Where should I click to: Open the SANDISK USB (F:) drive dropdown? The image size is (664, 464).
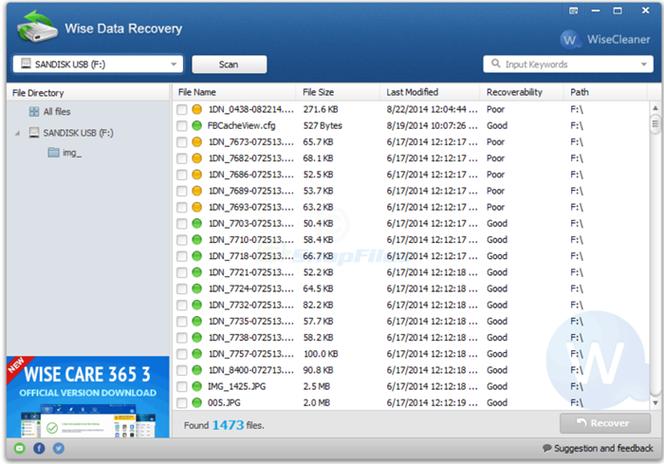click(98, 64)
